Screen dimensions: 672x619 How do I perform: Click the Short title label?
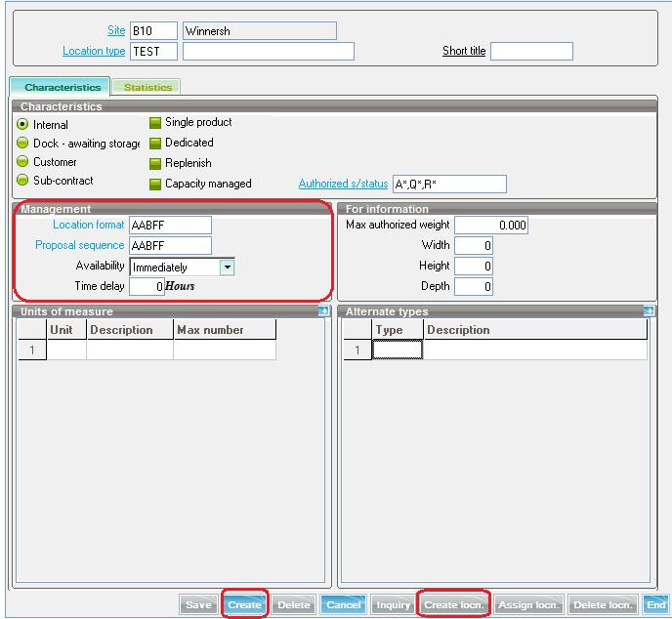[464, 51]
